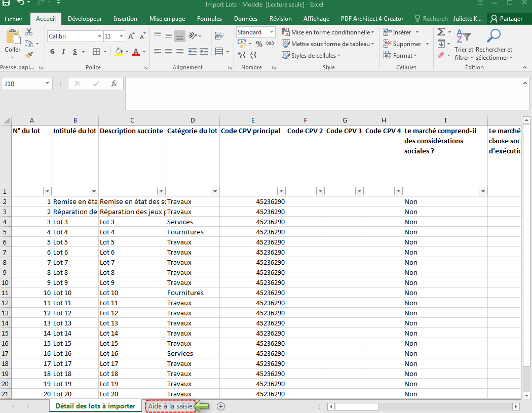
Task: Open the Calibri font name dropdown
Action: pos(99,36)
